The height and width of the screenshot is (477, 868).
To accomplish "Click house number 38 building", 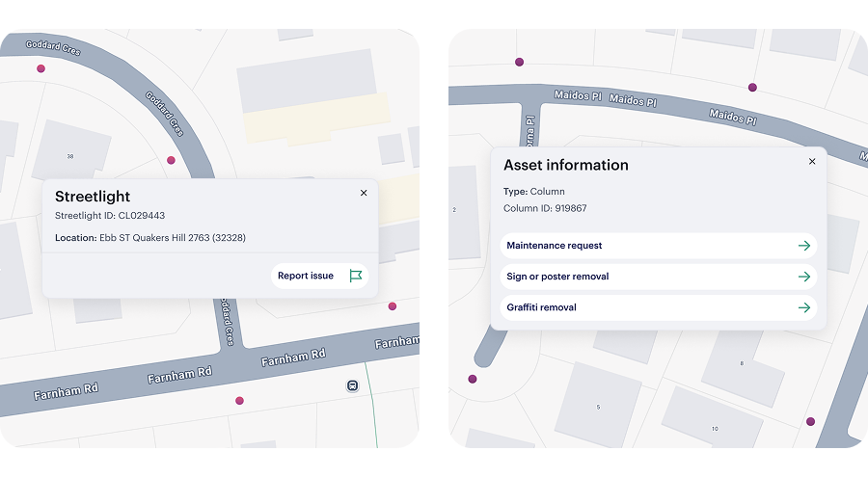I will pyautogui.click(x=70, y=151).
